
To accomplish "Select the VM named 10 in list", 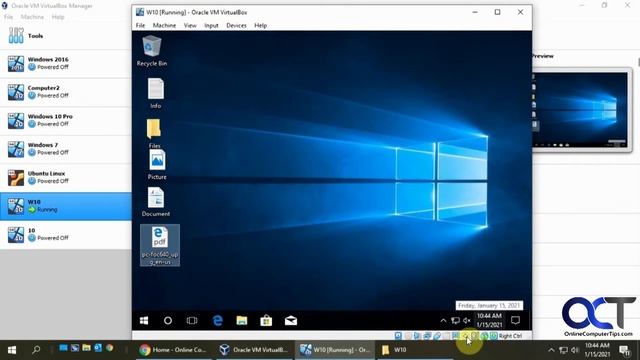I will tap(66, 235).
